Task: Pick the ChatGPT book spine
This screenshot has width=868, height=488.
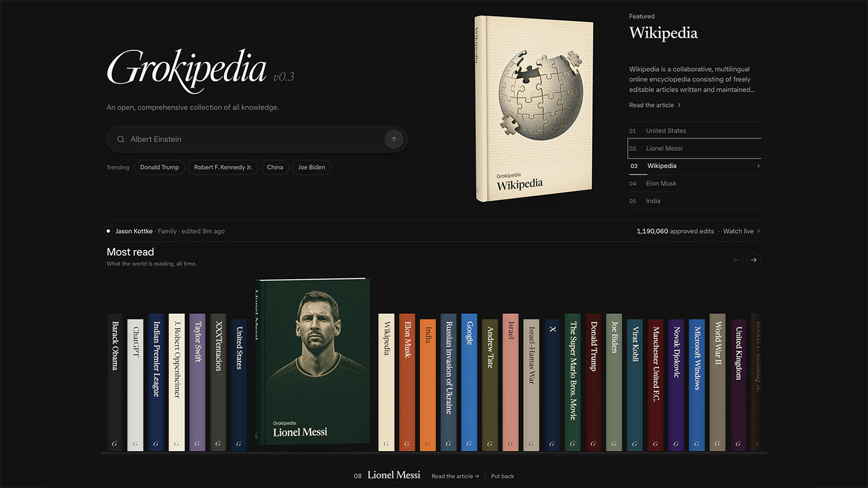Action: 135,385
